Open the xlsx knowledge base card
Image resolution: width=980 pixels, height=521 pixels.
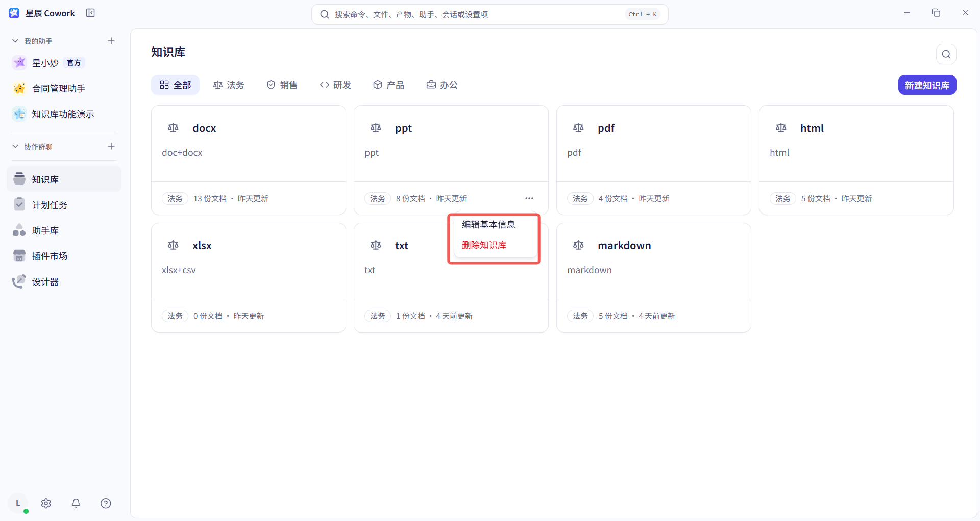(x=249, y=277)
